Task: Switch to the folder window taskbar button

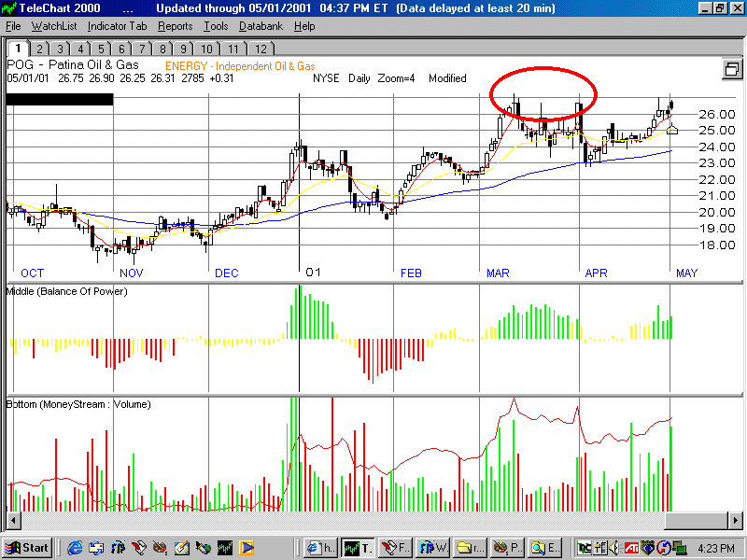Action: tap(470, 548)
